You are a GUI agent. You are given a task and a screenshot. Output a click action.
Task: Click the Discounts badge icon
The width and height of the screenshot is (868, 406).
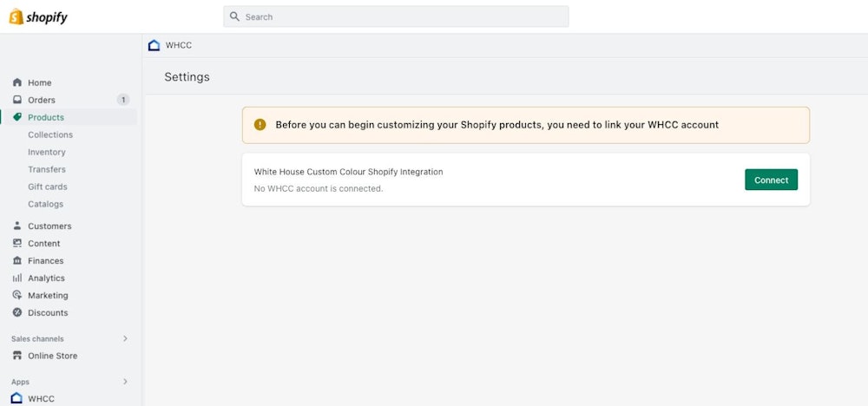(x=17, y=312)
